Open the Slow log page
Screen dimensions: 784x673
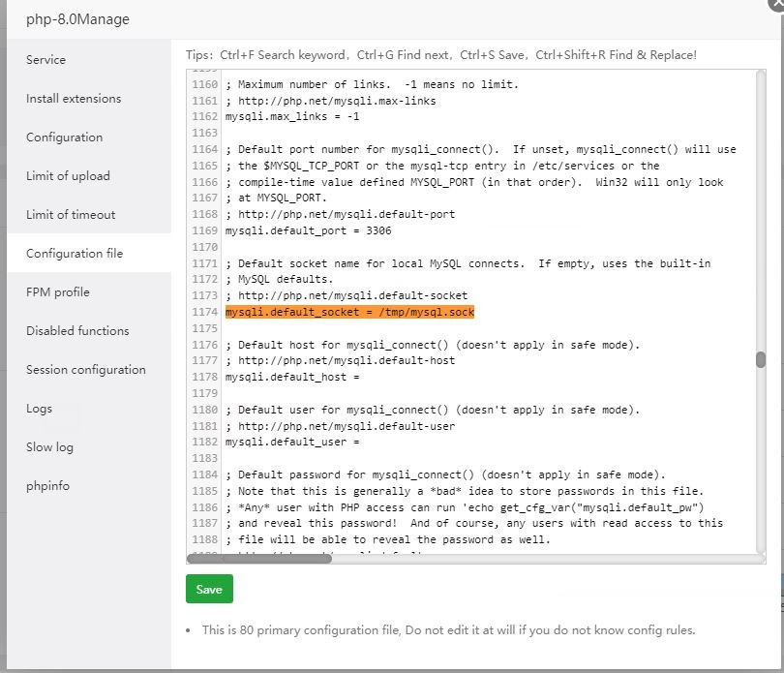(49, 447)
